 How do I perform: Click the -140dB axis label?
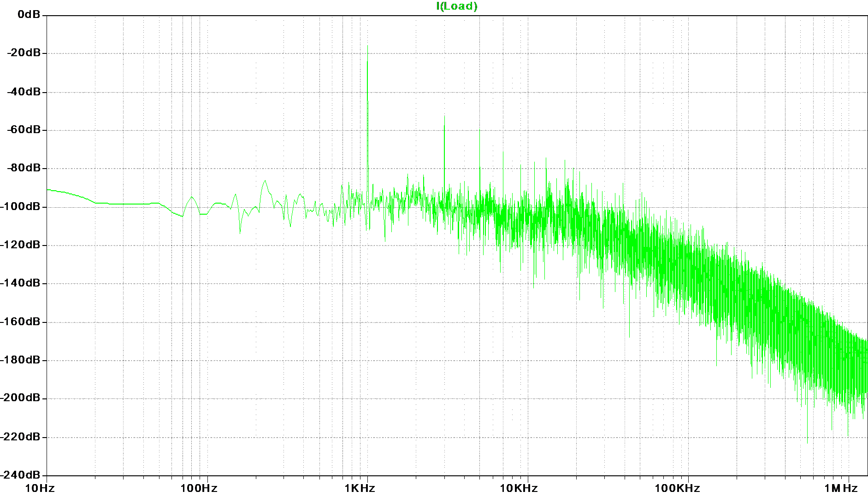coord(21,283)
